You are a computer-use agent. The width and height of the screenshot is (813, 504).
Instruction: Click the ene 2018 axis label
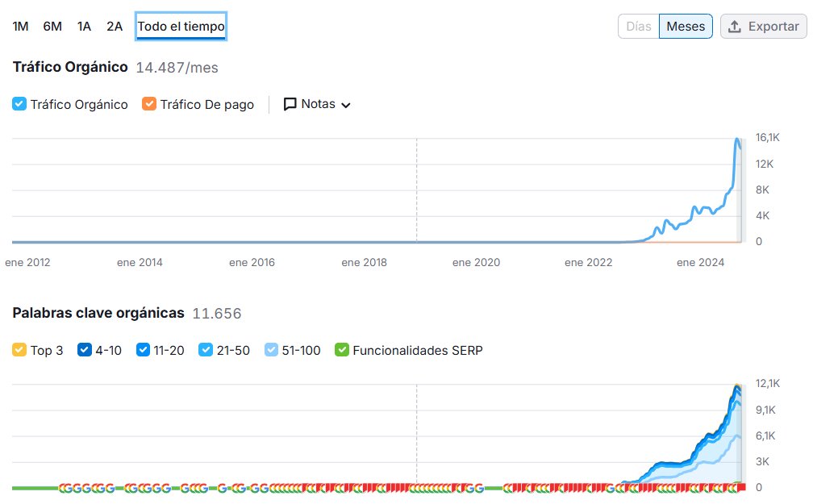pyautogui.click(x=364, y=262)
